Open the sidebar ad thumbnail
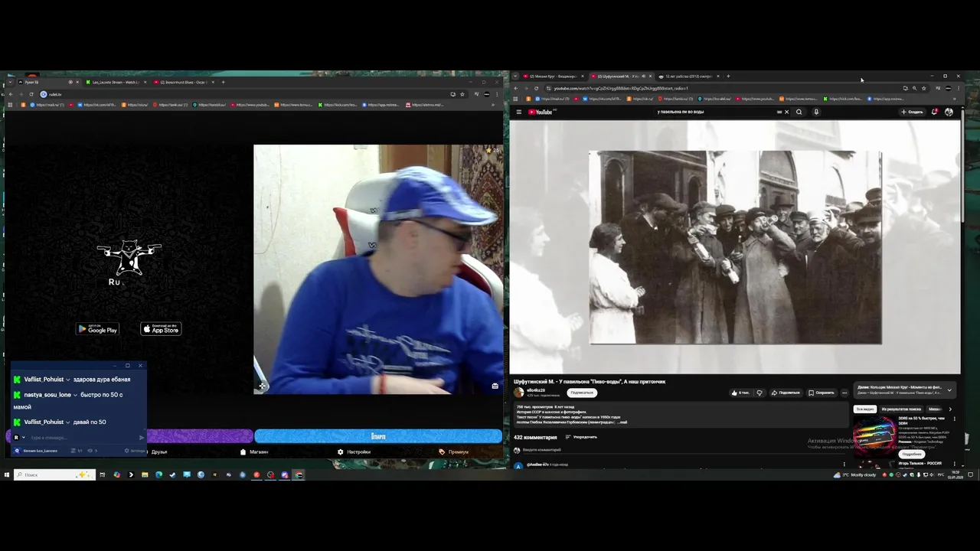Viewport: 980px width, 551px height. (874, 436)
